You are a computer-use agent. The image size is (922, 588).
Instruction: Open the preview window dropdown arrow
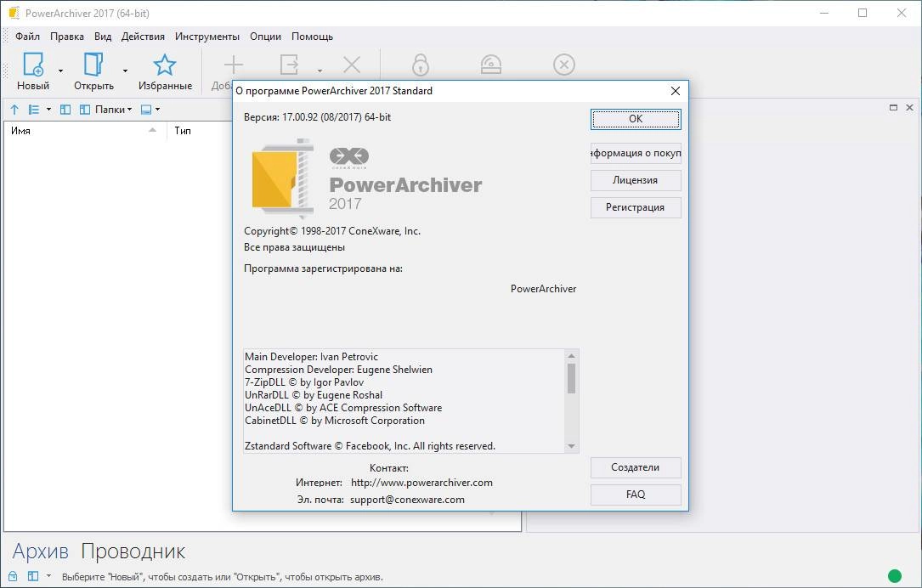click(x=157, y=110)
